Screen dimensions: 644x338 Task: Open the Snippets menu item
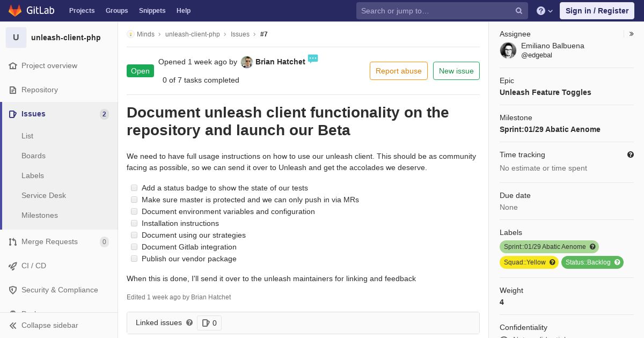click(x=152, y=10)
